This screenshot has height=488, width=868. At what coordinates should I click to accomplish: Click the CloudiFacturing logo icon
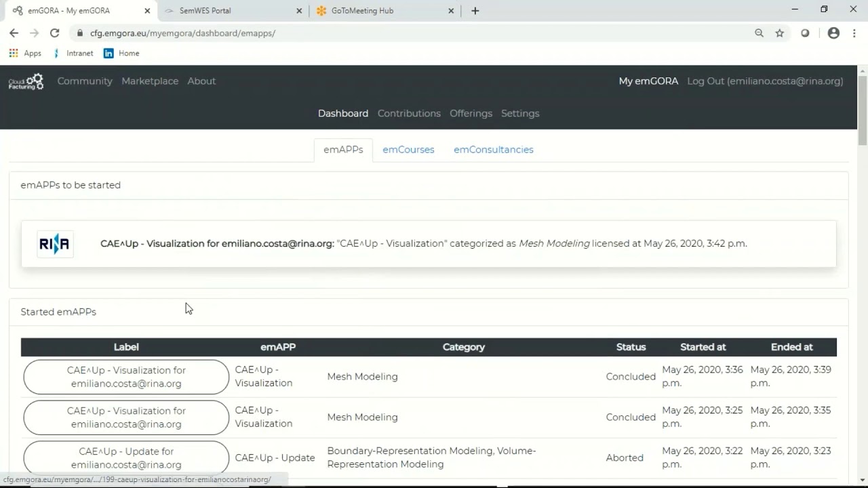tap(26, 81)
